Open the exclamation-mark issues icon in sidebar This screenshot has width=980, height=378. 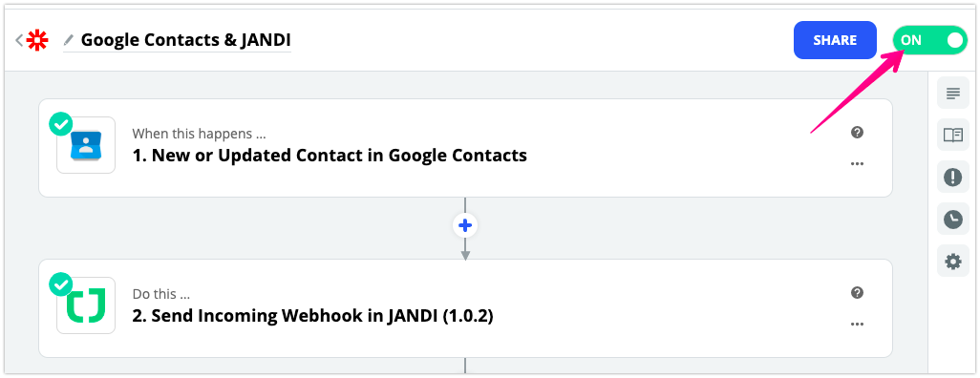952,178
